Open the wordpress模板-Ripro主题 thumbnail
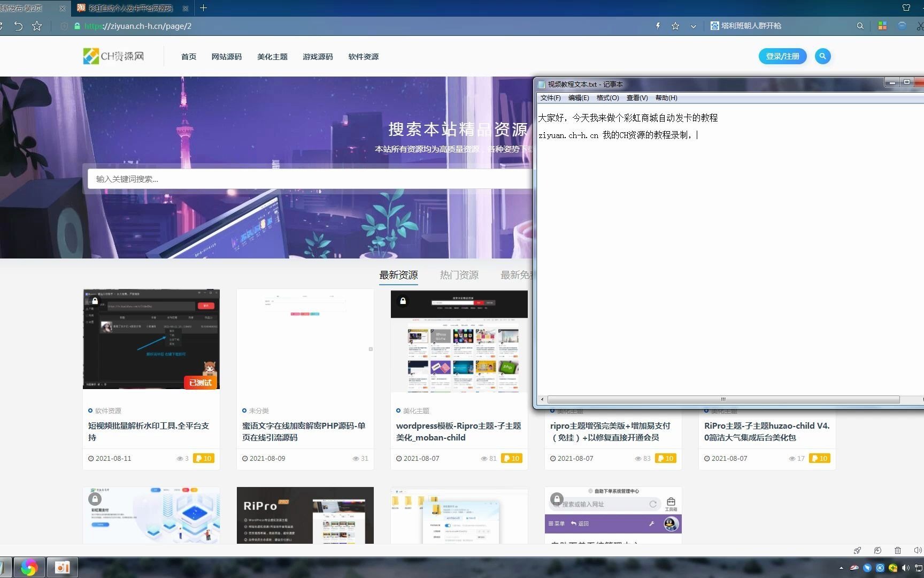Image resolution: width=924 pixels, height=578 pixels. tap(459, 341)
